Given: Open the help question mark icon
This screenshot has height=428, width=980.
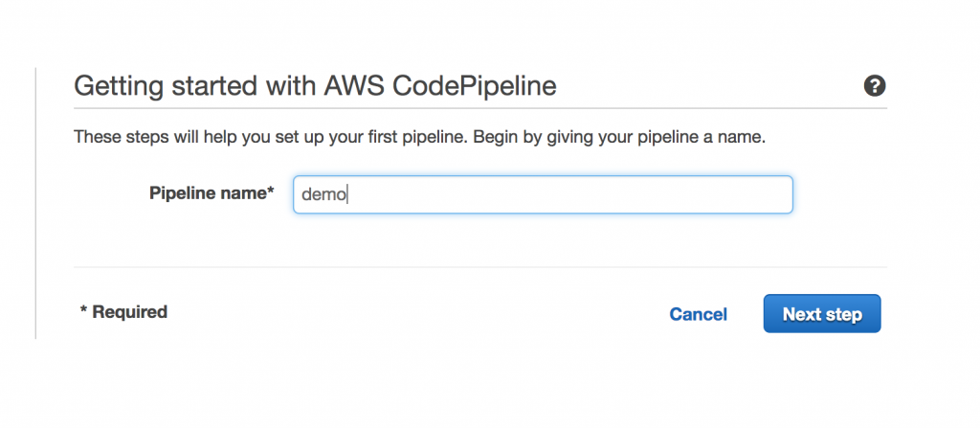Looking at the screenshot, I should [874, 86].
